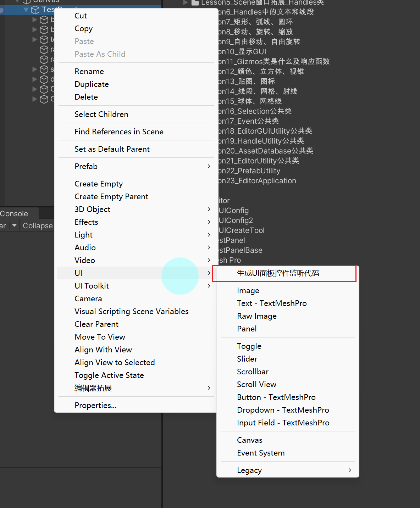This screenshot has width=420, height=508.
Task: Add an Image from the UI submenu
Action: pyautogui.click(x=248, y=290)
